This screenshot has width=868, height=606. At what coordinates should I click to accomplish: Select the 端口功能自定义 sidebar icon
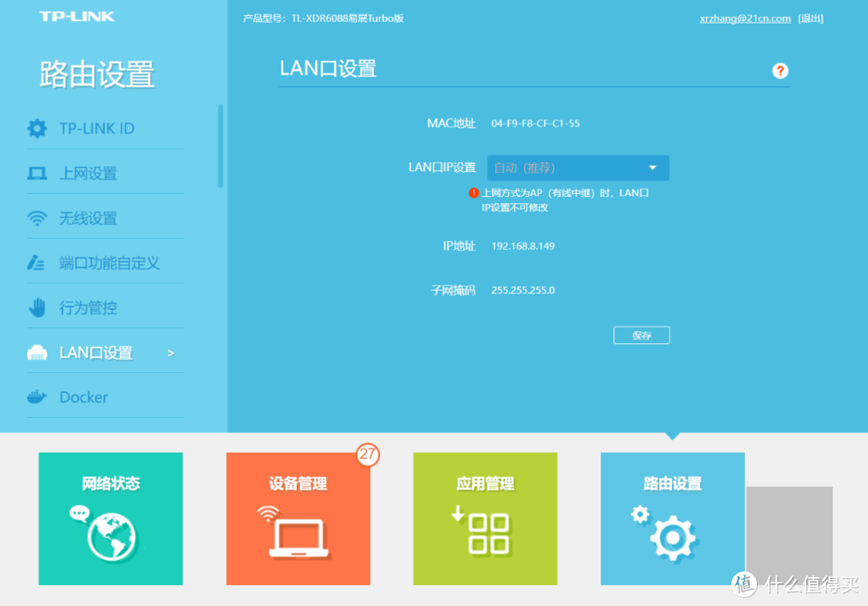pos(37,262)
